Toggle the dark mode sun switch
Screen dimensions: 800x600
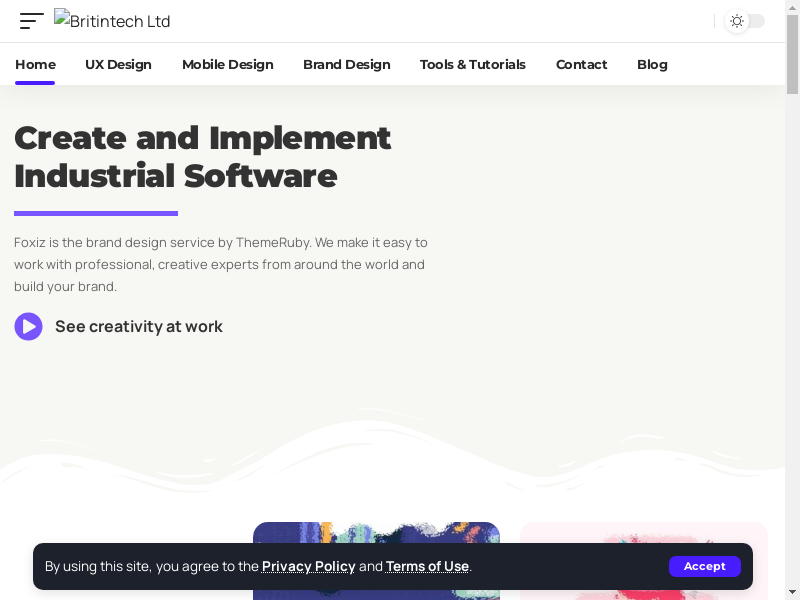coord(745,21)
